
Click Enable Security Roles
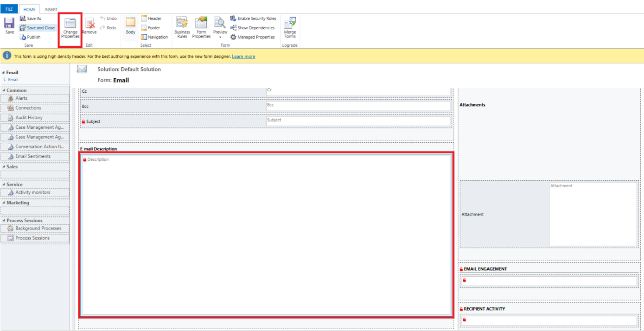253,19
